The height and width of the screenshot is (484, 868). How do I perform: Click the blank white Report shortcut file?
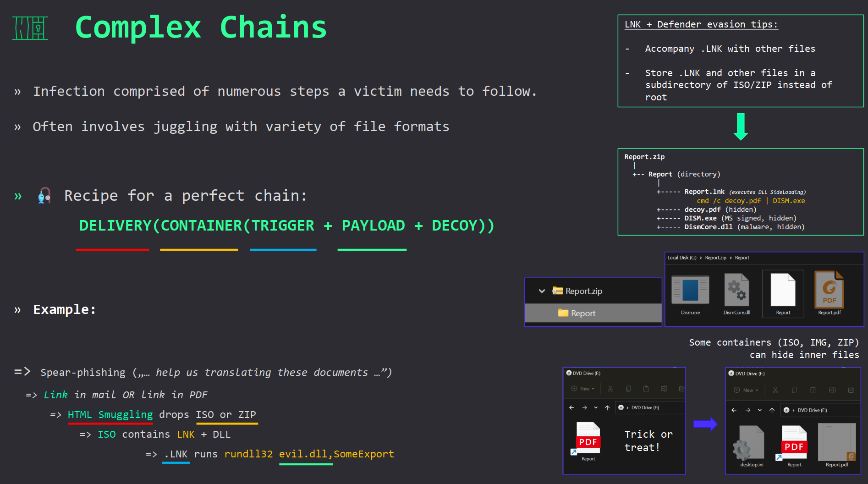783,291
